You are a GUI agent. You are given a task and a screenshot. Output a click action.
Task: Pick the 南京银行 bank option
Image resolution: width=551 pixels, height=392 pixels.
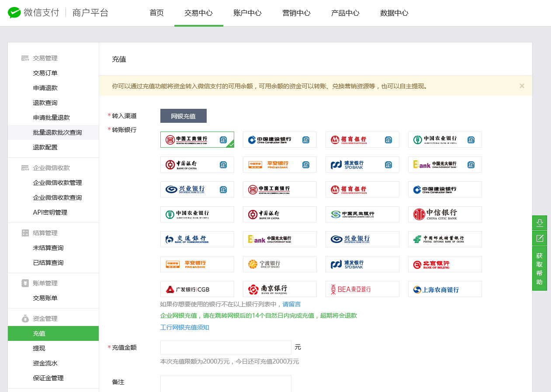pos(280,289)
